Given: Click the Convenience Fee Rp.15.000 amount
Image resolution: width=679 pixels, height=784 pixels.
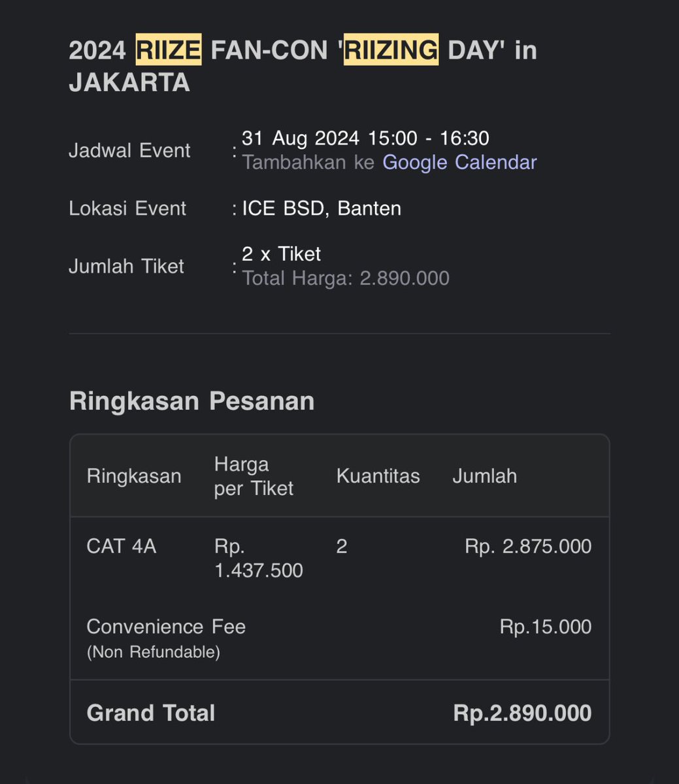Looking at the screenshot, I should pos(546,627).
